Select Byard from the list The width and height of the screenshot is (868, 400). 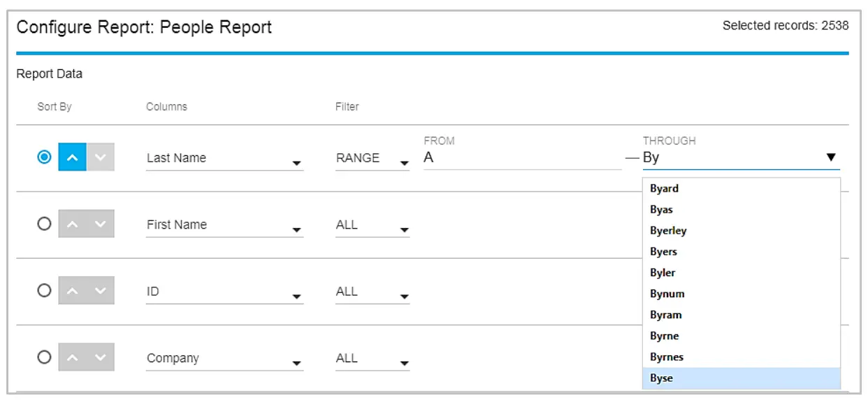[x=742, y=189]
